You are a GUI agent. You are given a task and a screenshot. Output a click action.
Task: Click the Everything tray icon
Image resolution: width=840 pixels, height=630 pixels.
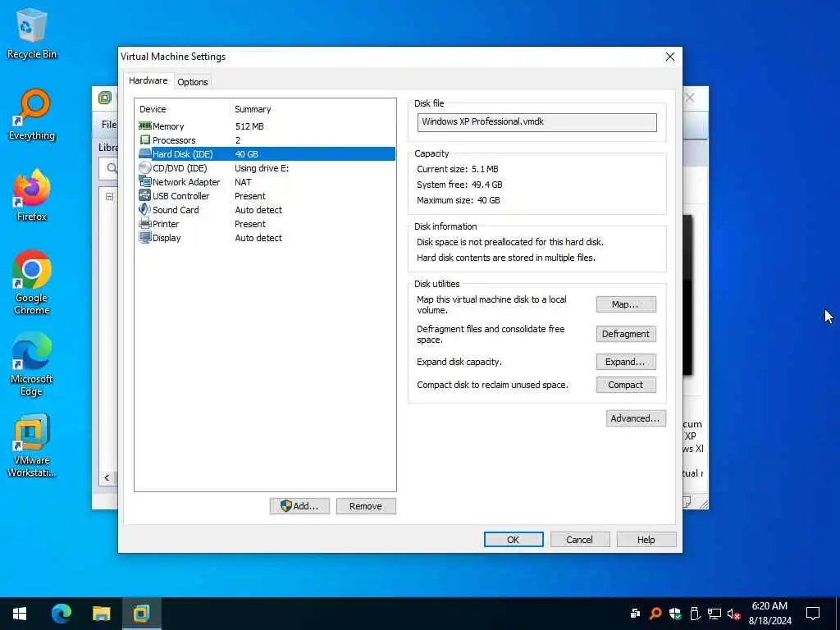[655, 614]
